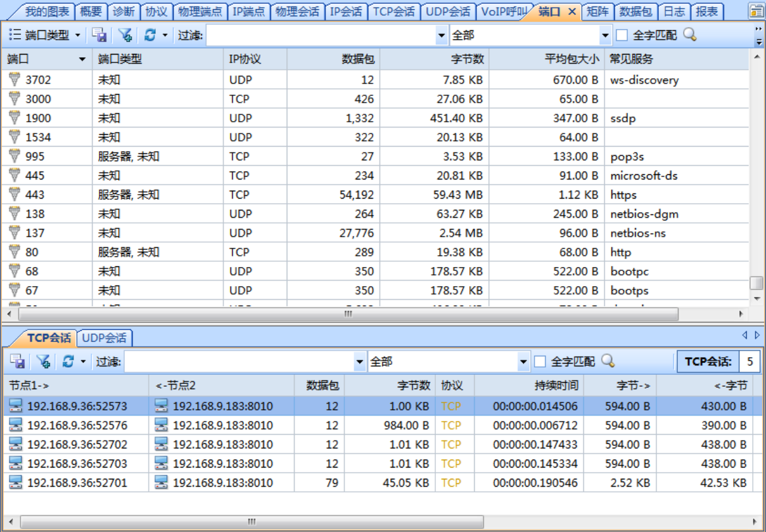The height and width of the screenshot is (532, 766).
Task: Sort by 平均包大小 column header
Action: 546,59
